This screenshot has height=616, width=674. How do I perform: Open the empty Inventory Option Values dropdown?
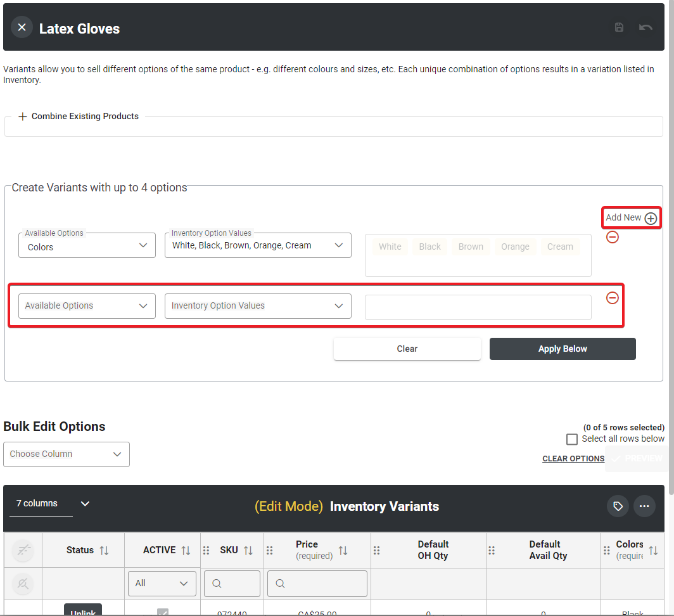[258, 306]
